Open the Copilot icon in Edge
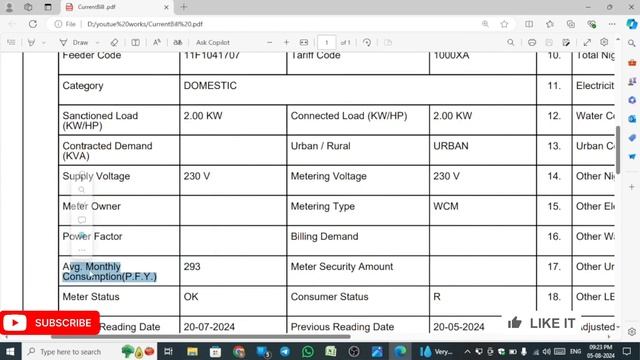Screen dimensions: 640x360 (632, 24)
